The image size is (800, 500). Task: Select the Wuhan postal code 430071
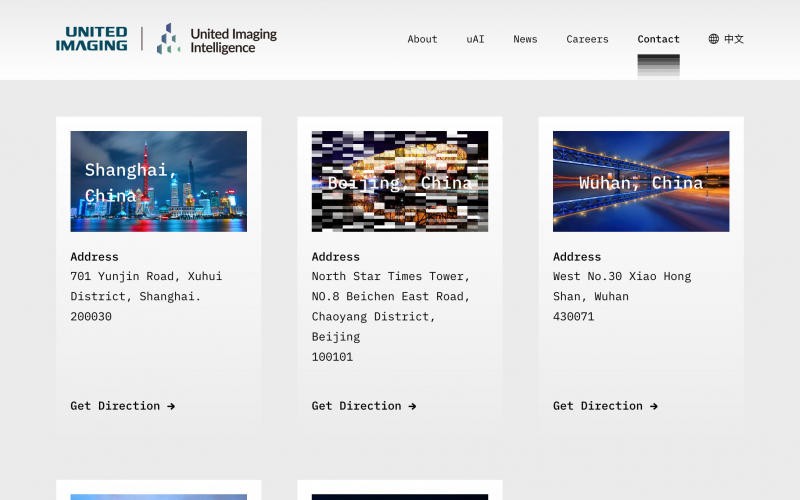click(x=573, y=316)
